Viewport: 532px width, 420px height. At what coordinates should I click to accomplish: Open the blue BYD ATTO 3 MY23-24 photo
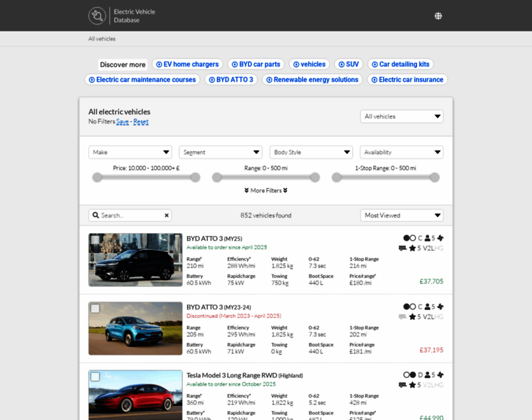point(135,328)
